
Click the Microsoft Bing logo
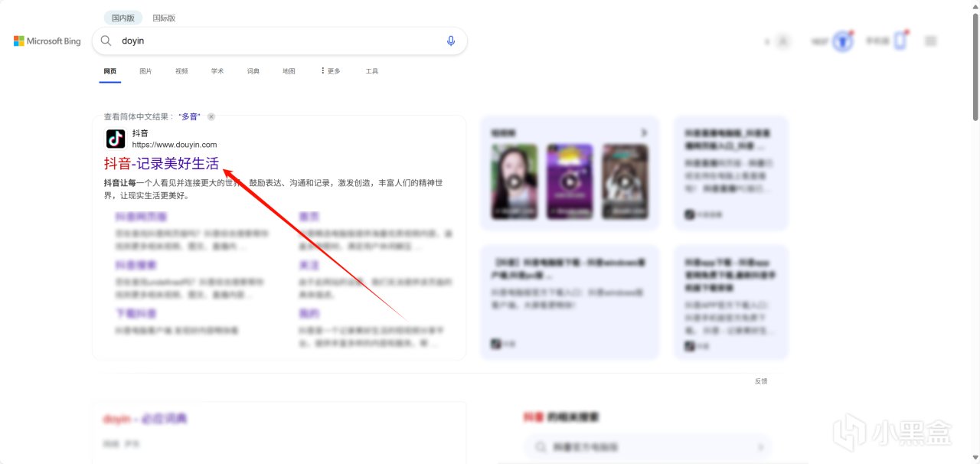pyautogui.click(x=47, y=41)
